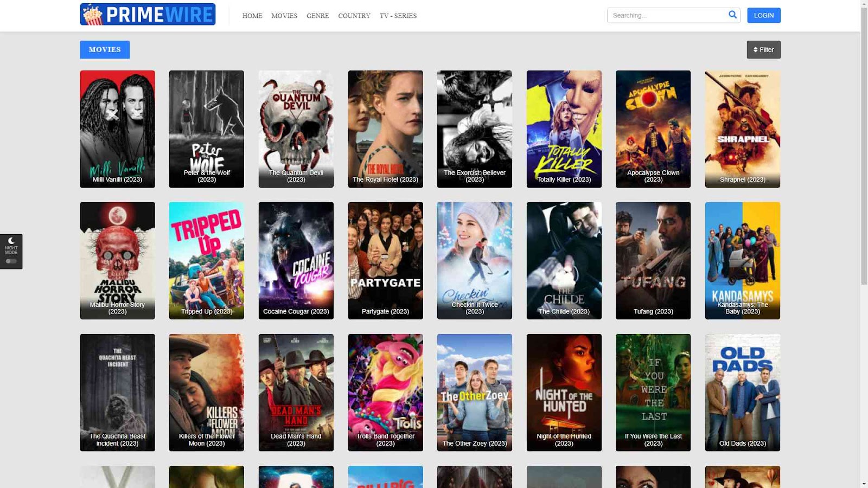Toggle the Night Mode switch
Image resolution: width=868 pixels, height=488 pixels.
tap(11, 261)
